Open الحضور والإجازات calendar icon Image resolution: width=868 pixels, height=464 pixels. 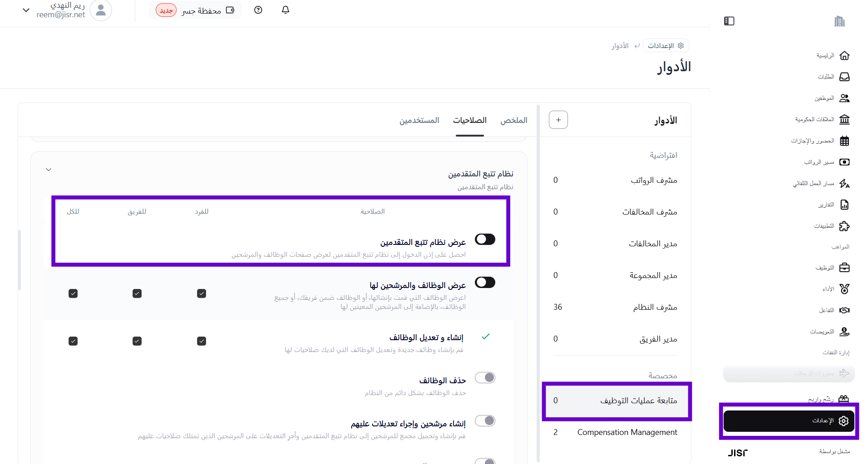point(844,141)
